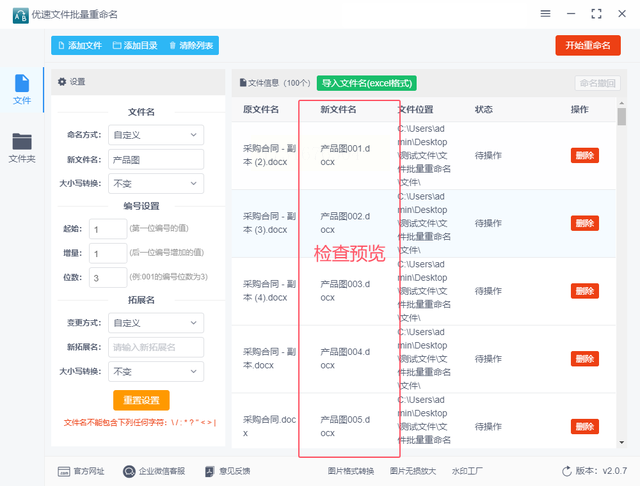Click the 增量 number input
The height and width of the screenshot is (486, 640).
[108, 253]
